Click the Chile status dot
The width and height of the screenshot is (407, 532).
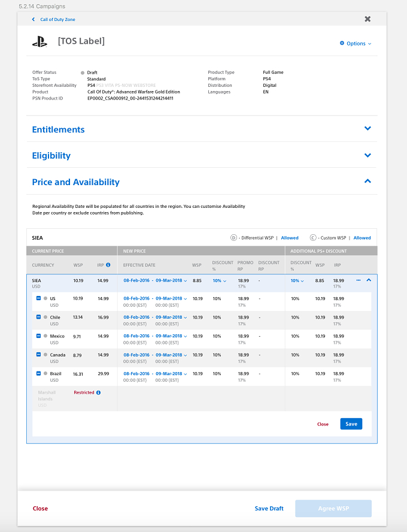click(x=45, y=317)
